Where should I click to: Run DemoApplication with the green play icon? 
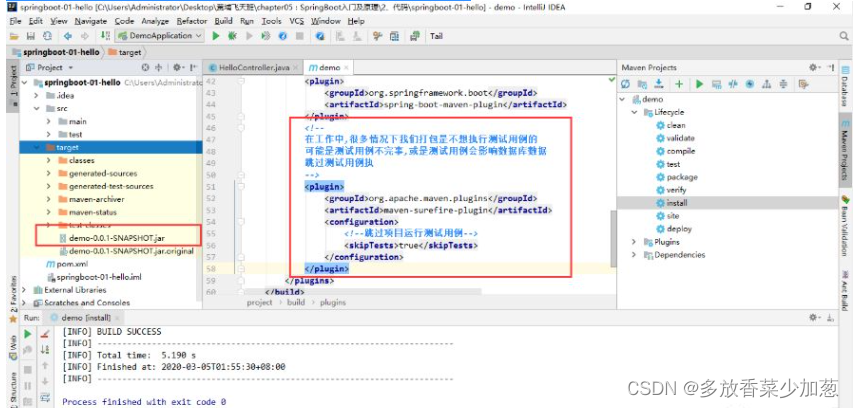[216, 36]
